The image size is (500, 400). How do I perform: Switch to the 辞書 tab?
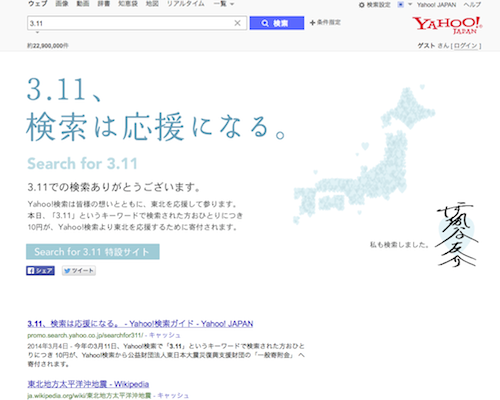[104, 4]
